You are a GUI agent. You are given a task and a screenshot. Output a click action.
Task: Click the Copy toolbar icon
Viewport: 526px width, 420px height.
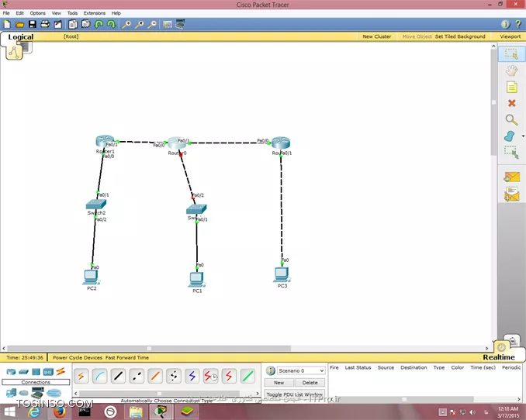pyautogui.click(x=73, y=24)
